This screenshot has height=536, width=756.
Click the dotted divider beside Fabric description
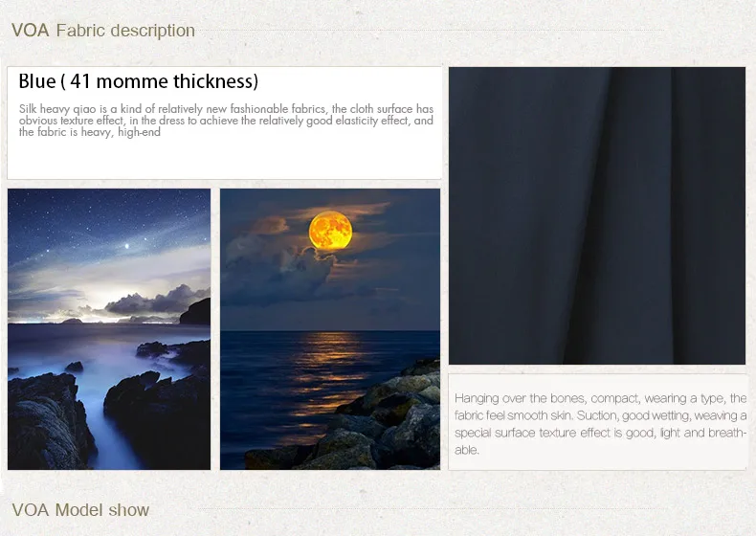[432, 31]
